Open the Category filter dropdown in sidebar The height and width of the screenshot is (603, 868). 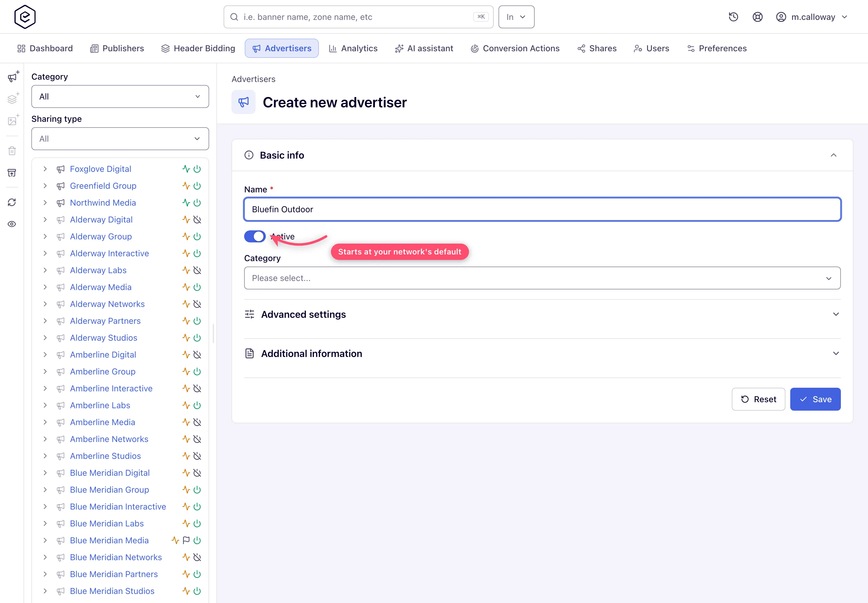(x=120, y=97)
